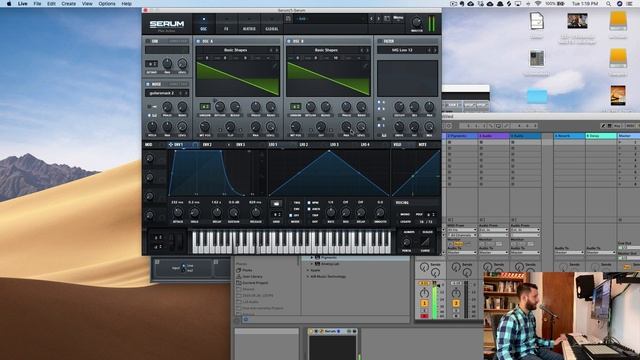The image size is (640, 360).
Task: Expand KR Music Technology in browser
Action: [x=308, y=276]
